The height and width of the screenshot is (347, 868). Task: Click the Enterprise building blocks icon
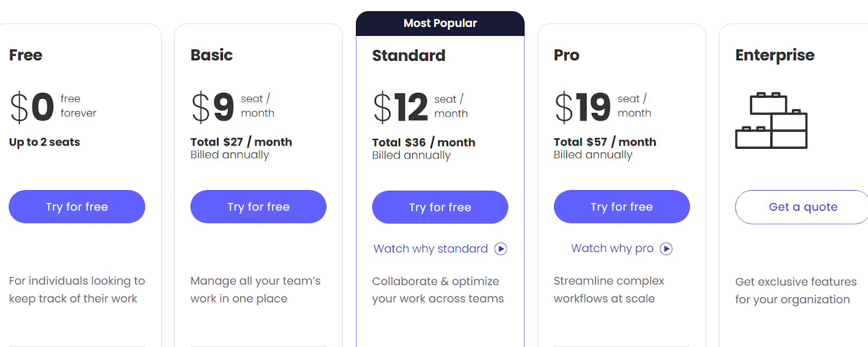pyautogui.click(x=771, y=121)
